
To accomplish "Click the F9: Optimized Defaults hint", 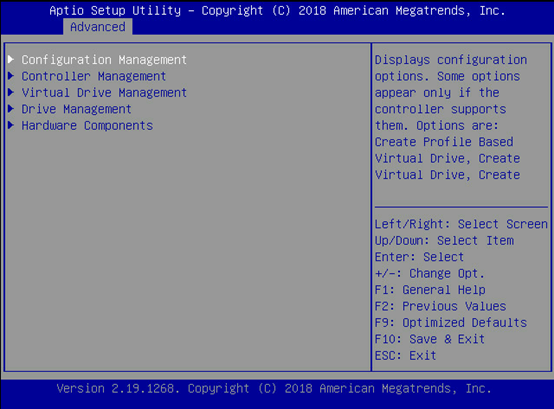I will (x=451, y=323).
